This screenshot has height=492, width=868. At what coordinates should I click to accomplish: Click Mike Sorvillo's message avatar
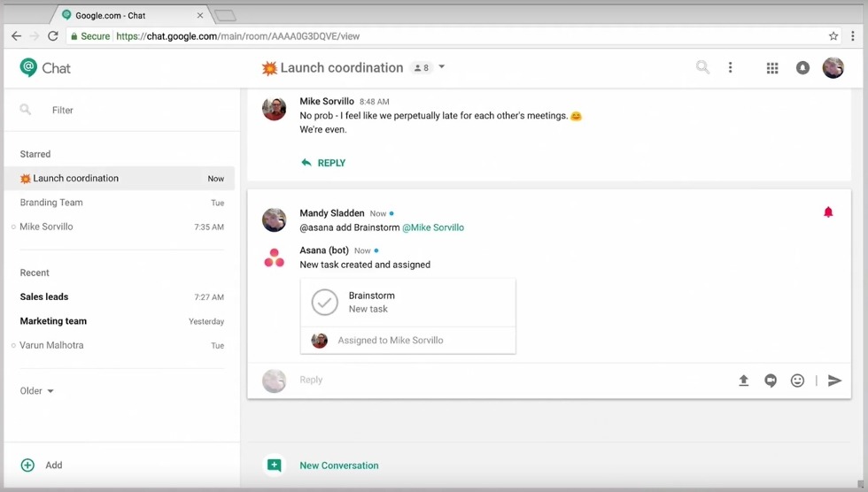coord(274,108)
